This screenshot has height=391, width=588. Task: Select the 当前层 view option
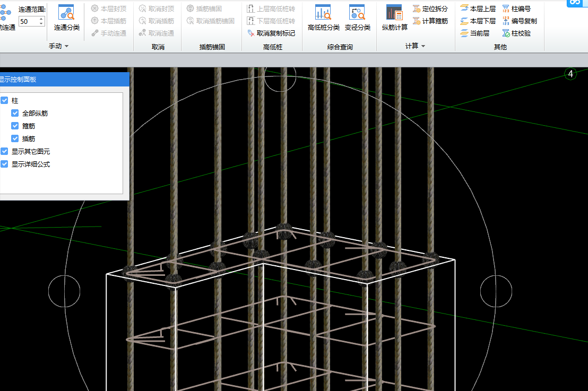(x=475, y=33)
